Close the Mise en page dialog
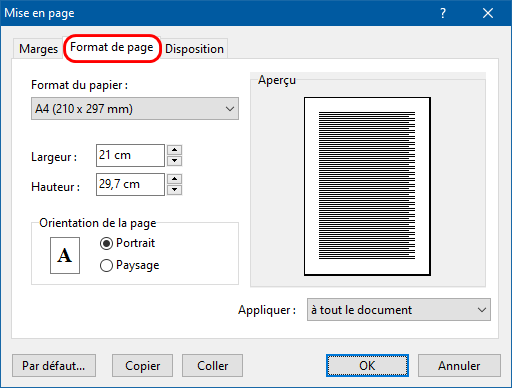 488,13
